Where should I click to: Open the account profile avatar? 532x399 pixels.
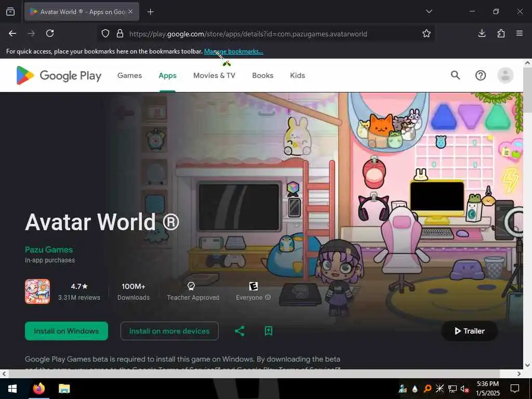(x=505, y=75)
